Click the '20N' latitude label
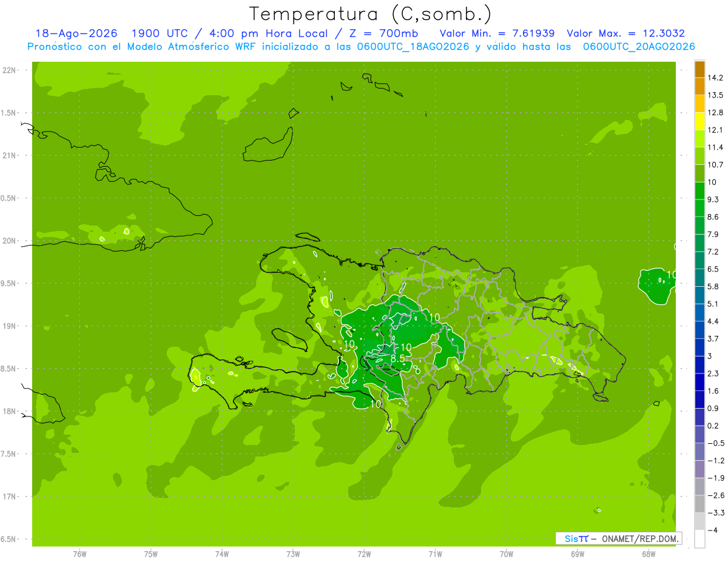 pyautogui.click(x=10, y=241)
